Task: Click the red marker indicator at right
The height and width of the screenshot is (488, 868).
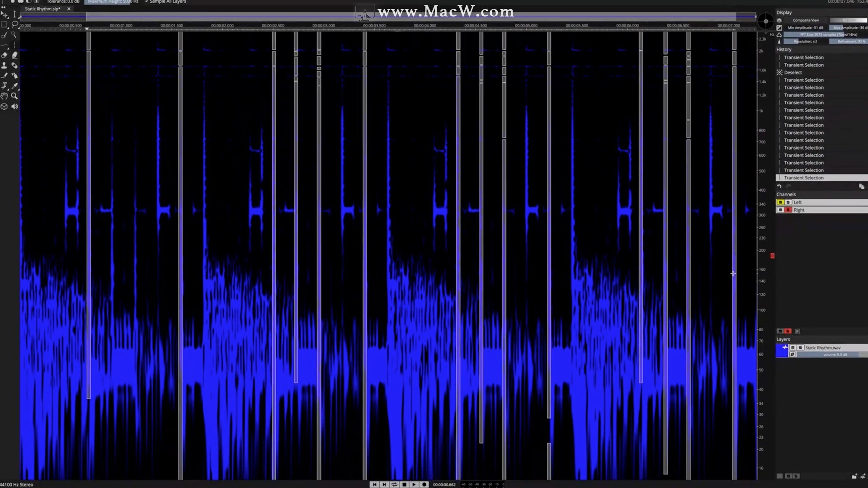Action: [x=773, y=256]
